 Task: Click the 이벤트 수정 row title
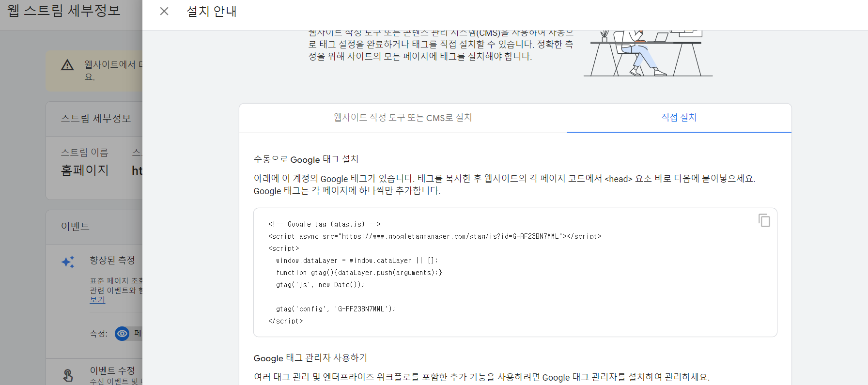[x=112, y=370]
